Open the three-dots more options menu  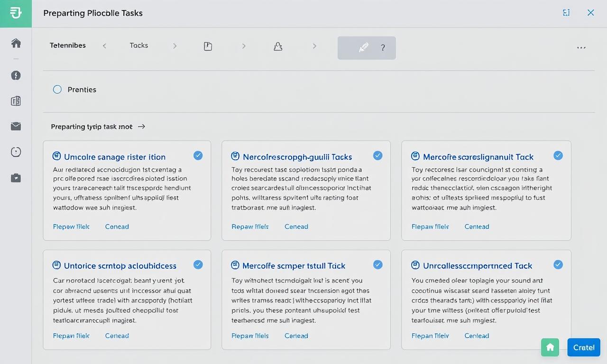point(581,48)
